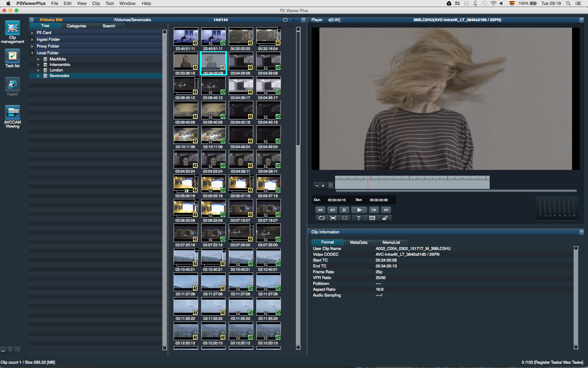Open the Task list
The width and height of the screenshot is (588, 368).
[x=12, y=58]
